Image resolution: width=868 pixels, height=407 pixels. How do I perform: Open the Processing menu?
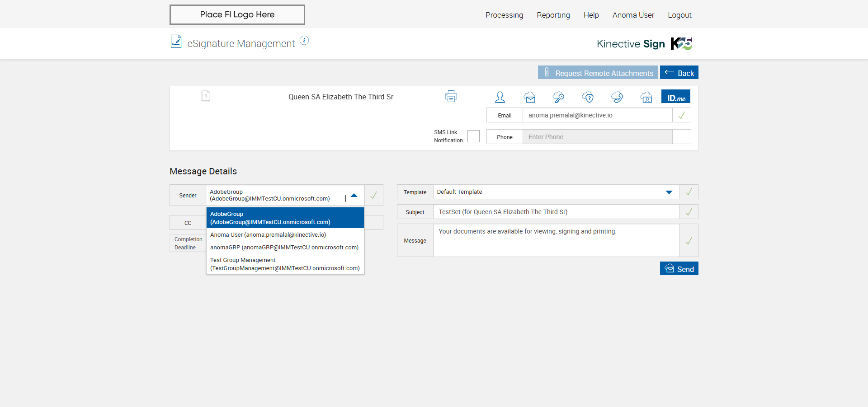click(504, 15)
